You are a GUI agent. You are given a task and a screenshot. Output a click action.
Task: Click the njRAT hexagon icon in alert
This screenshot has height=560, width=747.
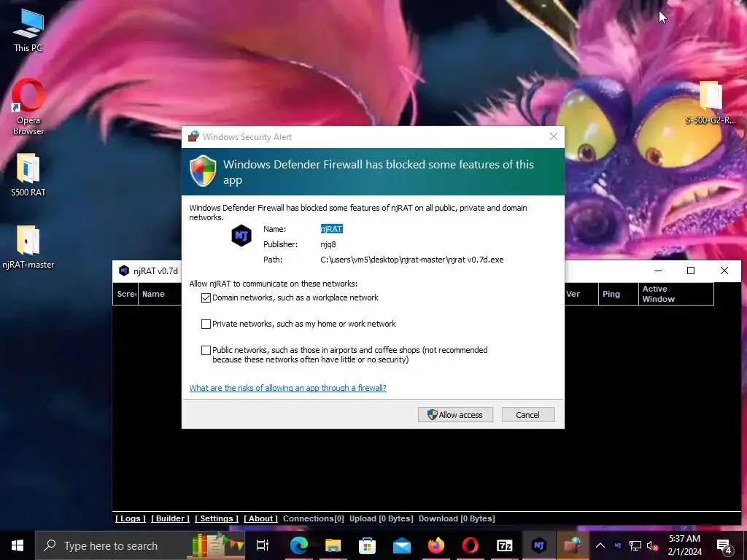(x=241, y=236)
